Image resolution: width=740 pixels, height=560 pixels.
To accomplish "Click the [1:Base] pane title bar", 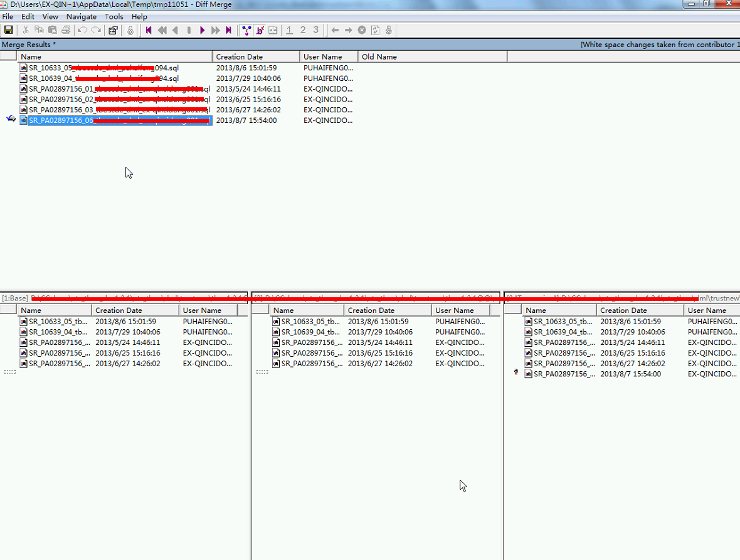I will [x=124, y=298].
